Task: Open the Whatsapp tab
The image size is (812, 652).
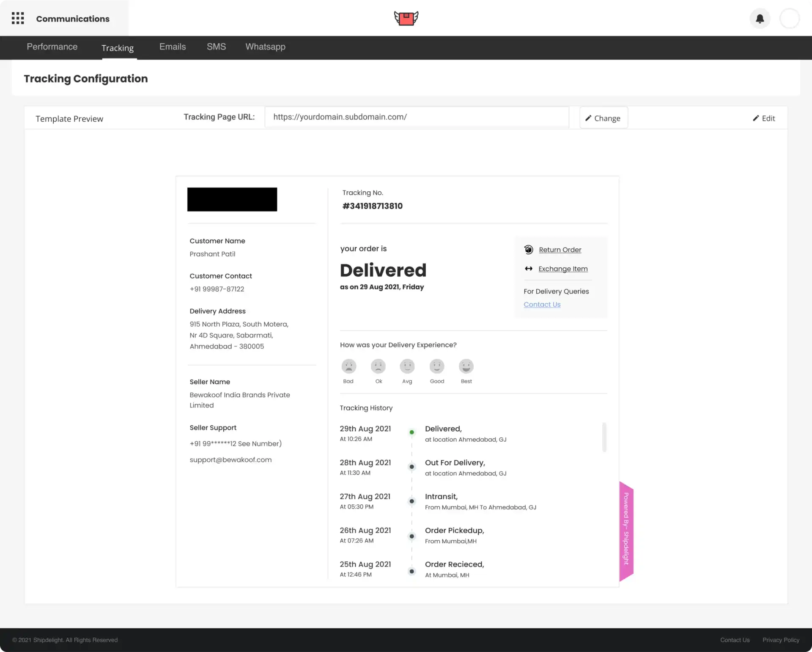Action: [x=266, y=47]
